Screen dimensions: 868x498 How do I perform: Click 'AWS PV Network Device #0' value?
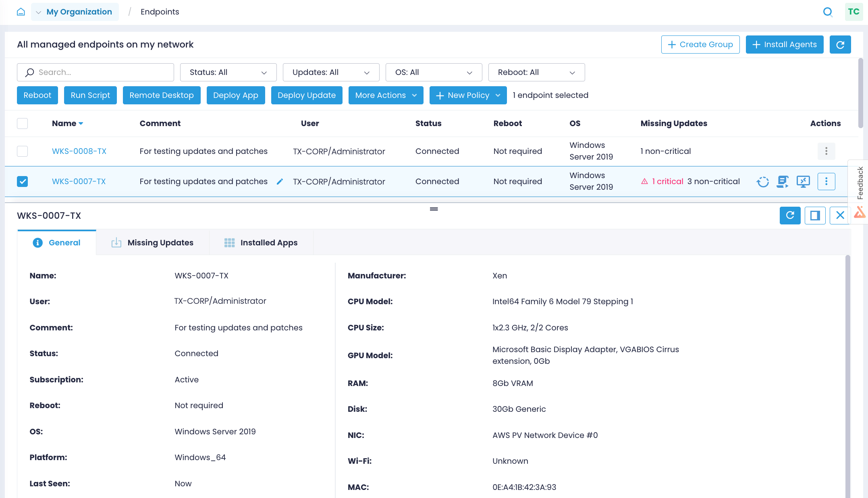pos(545,435)
